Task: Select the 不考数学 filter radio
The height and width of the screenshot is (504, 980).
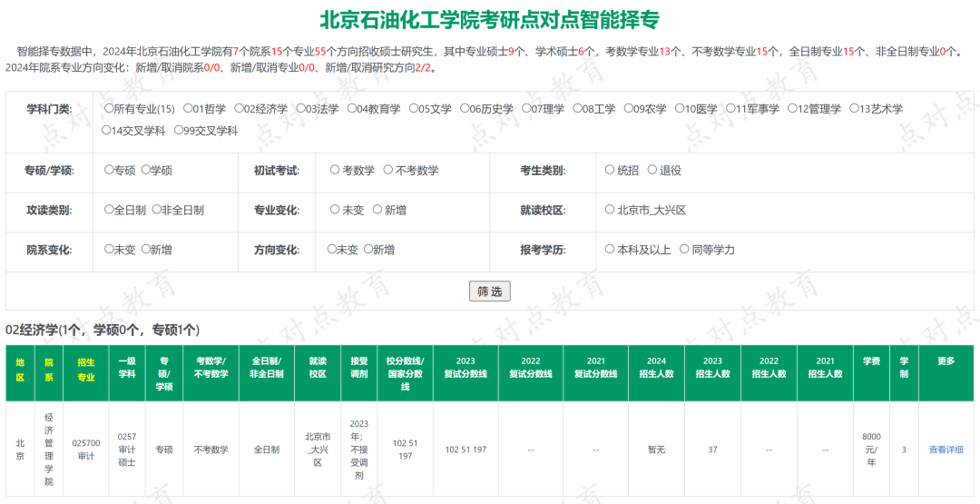Action: point(387,170)
